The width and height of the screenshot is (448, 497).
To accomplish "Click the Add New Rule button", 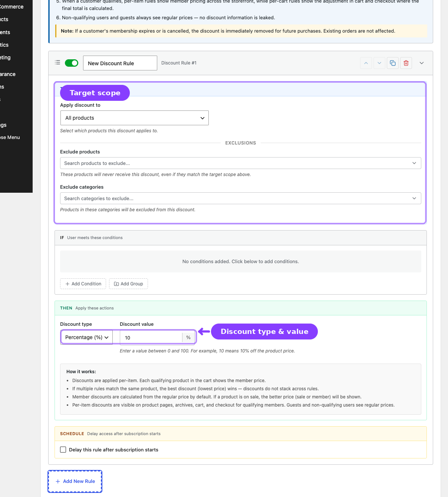I will click(x=75, y=481).
